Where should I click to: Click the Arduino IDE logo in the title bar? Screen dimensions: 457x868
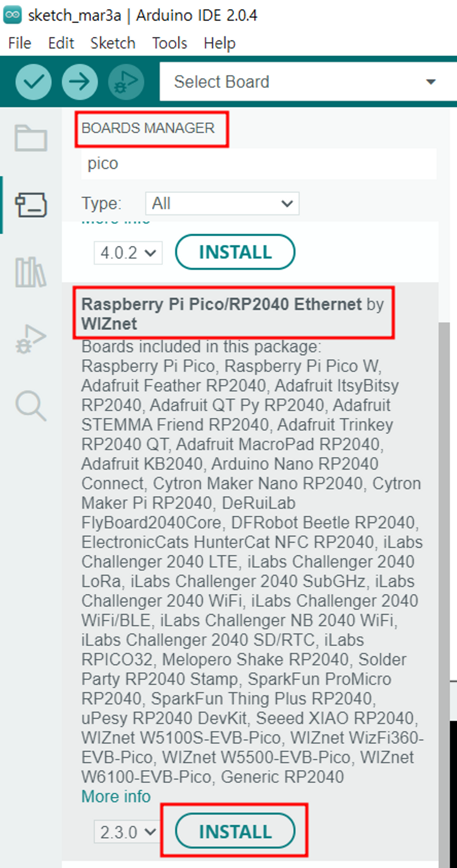pyautogui.click(x=13, y=15)
